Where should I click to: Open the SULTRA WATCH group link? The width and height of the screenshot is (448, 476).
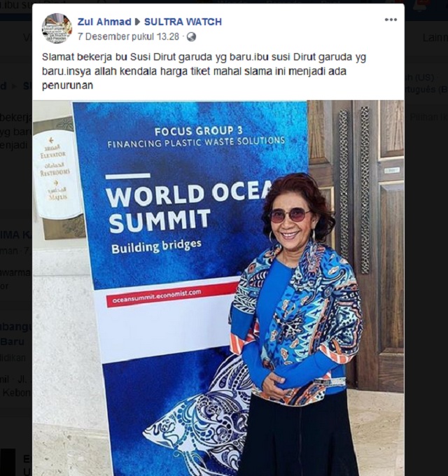click(x=183, y=22)
